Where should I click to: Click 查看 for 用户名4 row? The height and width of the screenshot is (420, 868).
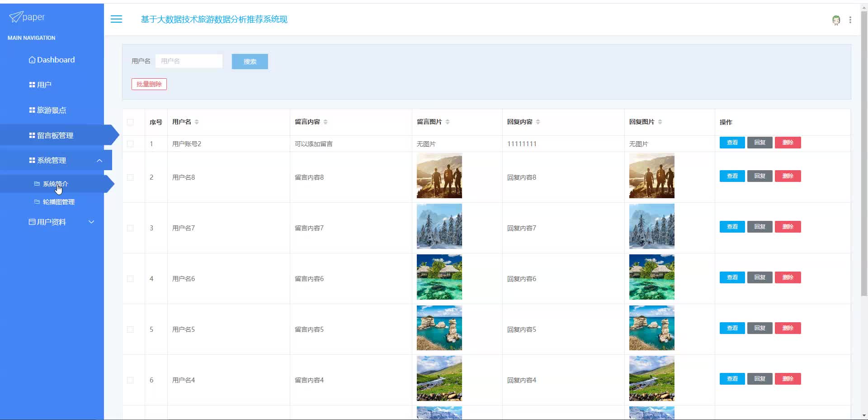tap(732, 379)
